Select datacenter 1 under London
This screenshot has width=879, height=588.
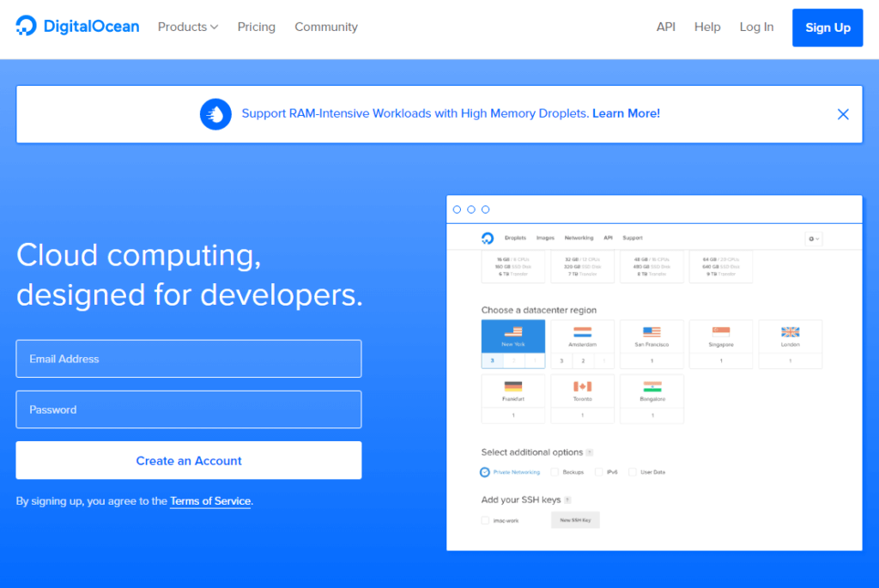(x=791, y=361)
